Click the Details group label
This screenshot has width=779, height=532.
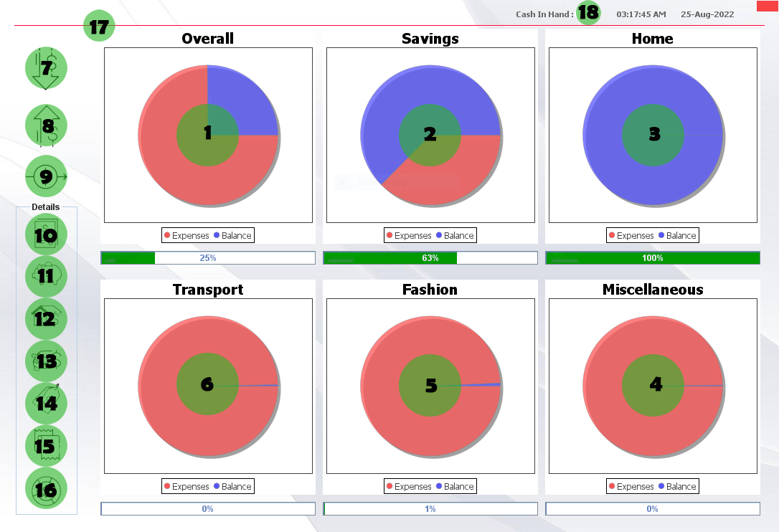point(46,207)
